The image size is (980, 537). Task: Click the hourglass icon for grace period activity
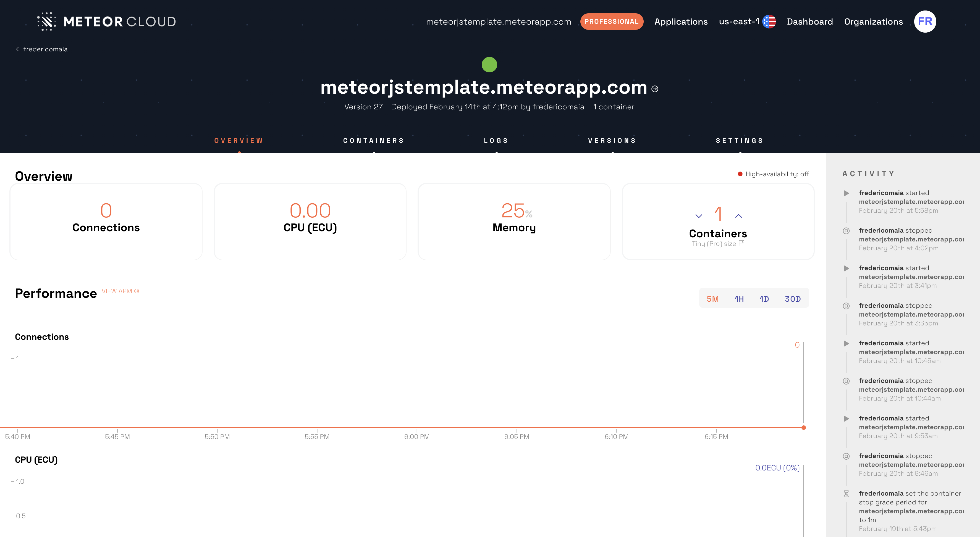[846, 494]
